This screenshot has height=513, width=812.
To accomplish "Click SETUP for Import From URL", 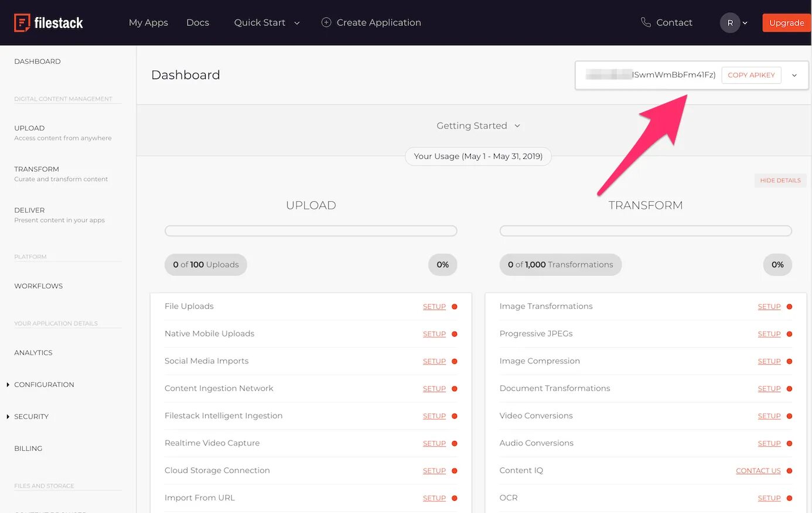I will [x=434, y=498].
